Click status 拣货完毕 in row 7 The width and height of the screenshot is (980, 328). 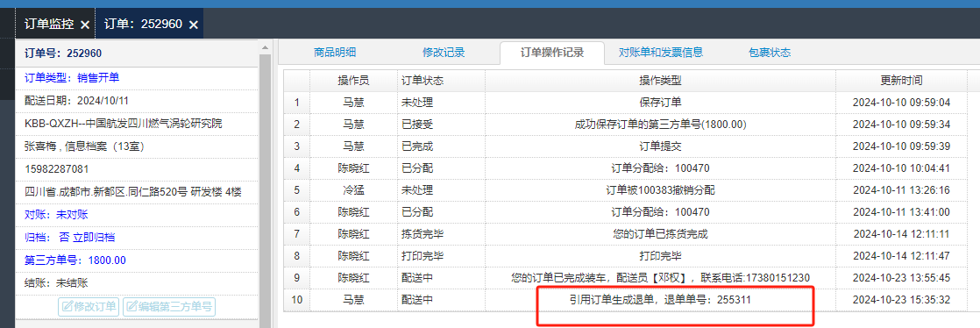pos(423,234)
